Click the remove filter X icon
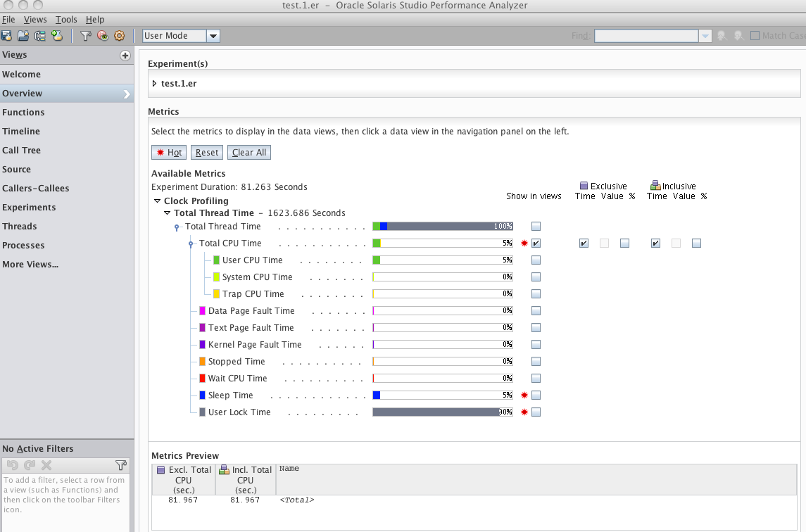806x532 pixels. 46,465
